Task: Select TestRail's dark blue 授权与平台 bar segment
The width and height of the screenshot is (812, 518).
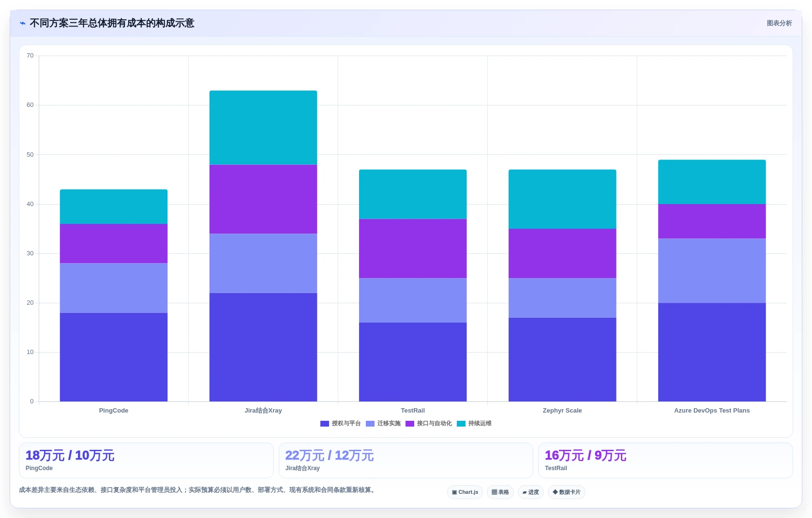Action: (x=413, y=362)
